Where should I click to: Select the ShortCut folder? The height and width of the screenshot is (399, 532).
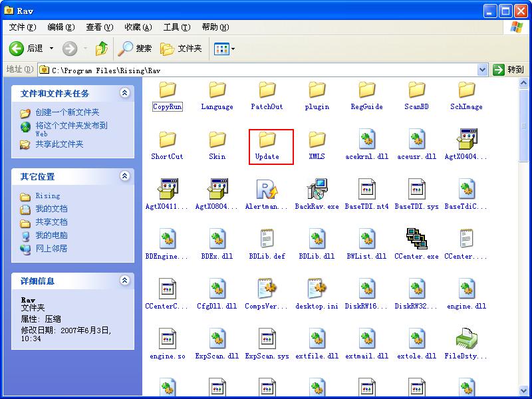coord(168,146)
